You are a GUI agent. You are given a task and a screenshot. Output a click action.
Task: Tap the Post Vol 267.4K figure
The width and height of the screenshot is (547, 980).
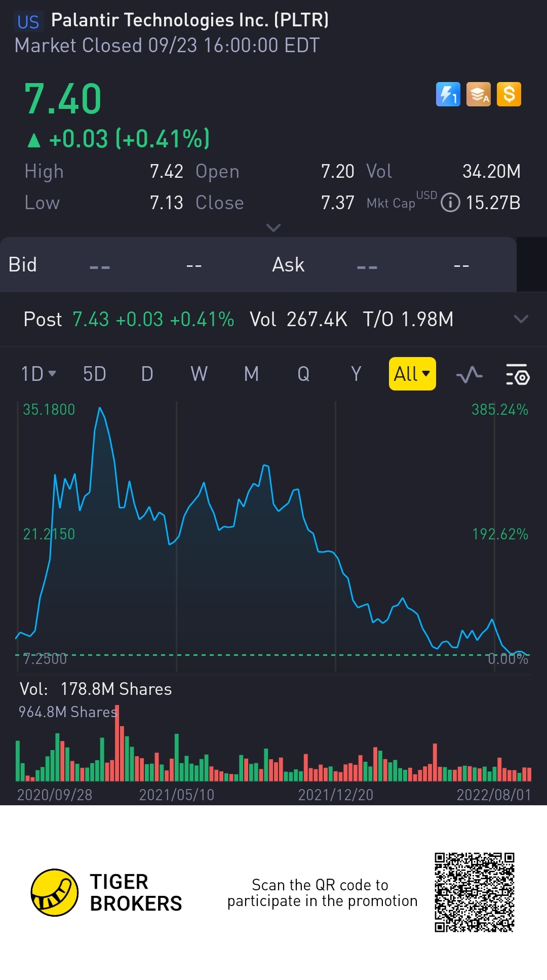tap(298, 319)
